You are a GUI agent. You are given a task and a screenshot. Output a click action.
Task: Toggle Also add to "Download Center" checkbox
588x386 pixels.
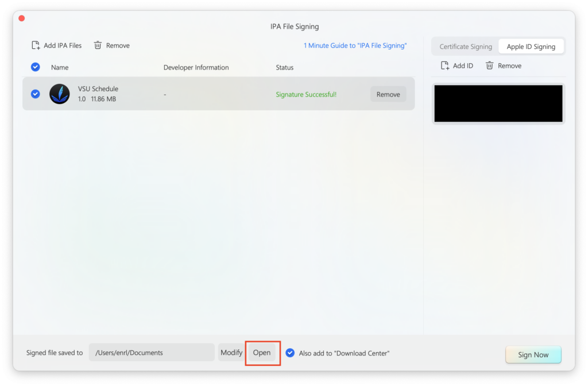(290, 353)
